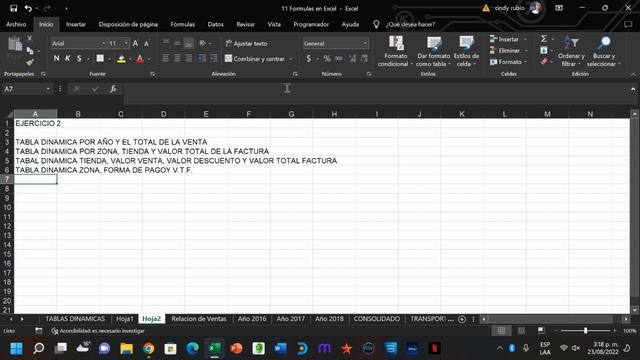640x360 pixels.
Task: Switch to the Datos tab
Action: pos(216,24)
